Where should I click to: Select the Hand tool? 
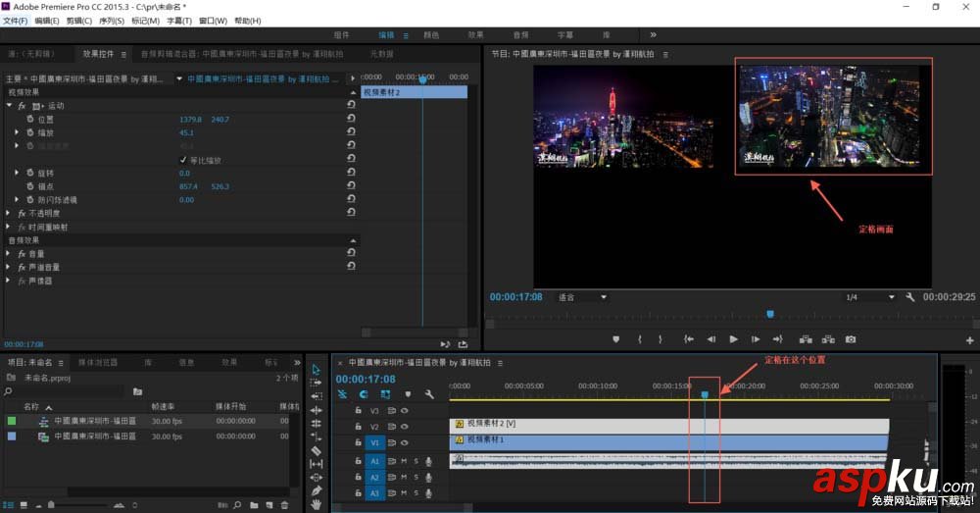(316, 503)
